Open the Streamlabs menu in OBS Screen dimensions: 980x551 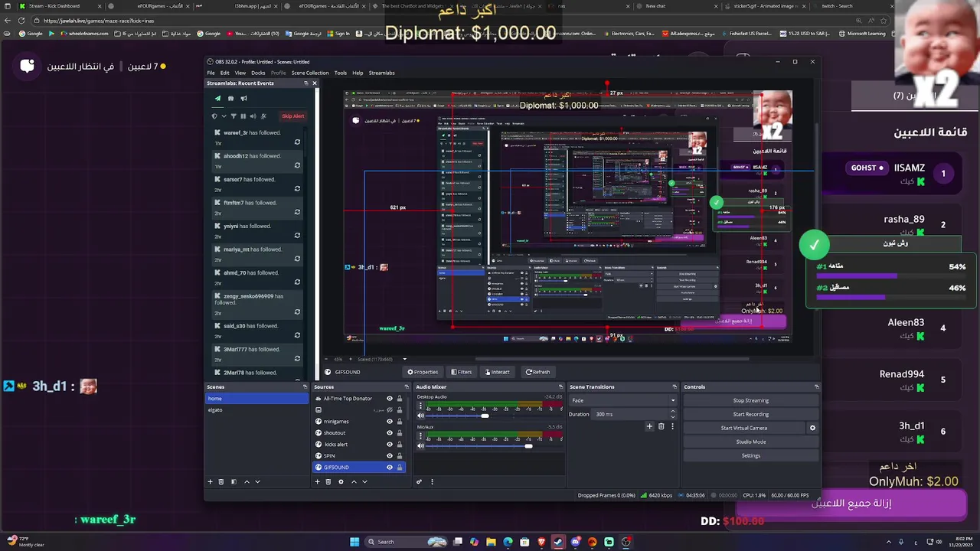(381, 73)
